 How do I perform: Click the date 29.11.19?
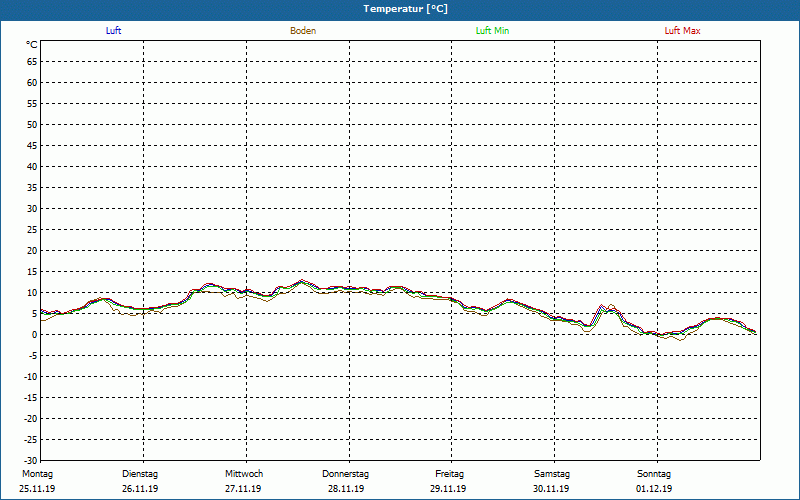coord(448,489)
